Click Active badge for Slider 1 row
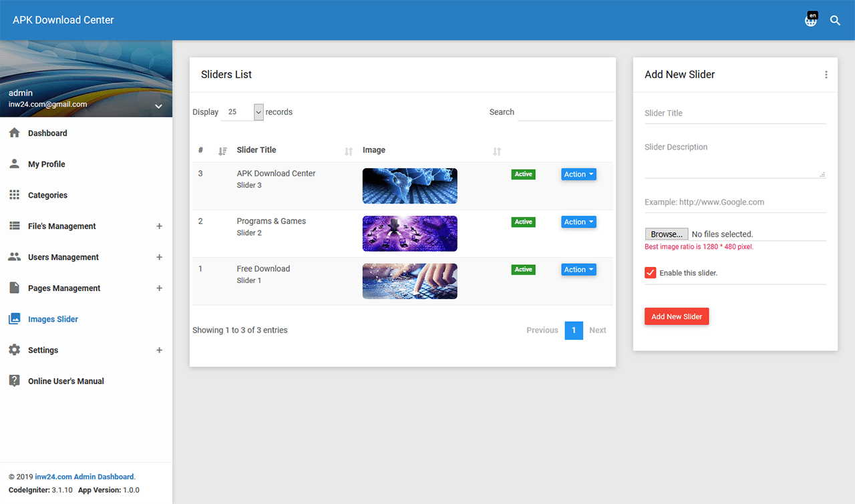 [x=523, y=270]
